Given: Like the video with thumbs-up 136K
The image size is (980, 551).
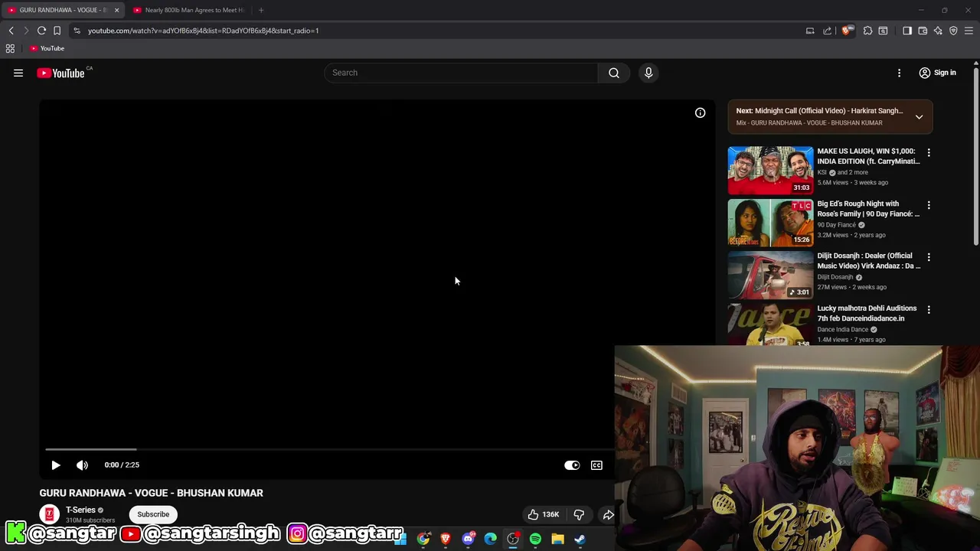Looking at the screenshot, I should [x=543, y=514].
